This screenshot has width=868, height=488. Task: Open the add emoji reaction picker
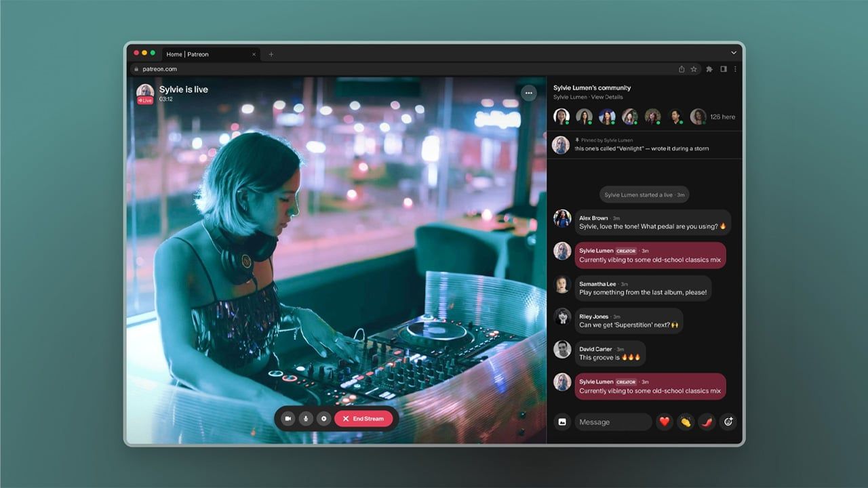[728, 422]
